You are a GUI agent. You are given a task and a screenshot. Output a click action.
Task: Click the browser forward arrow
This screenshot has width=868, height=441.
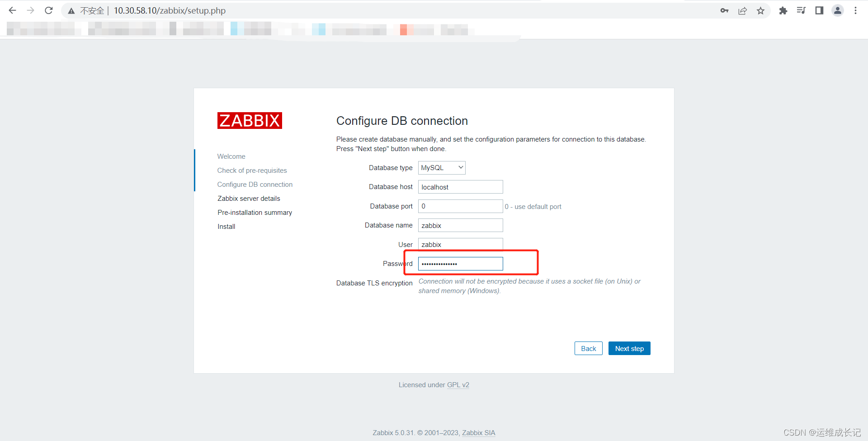[30, 10]
